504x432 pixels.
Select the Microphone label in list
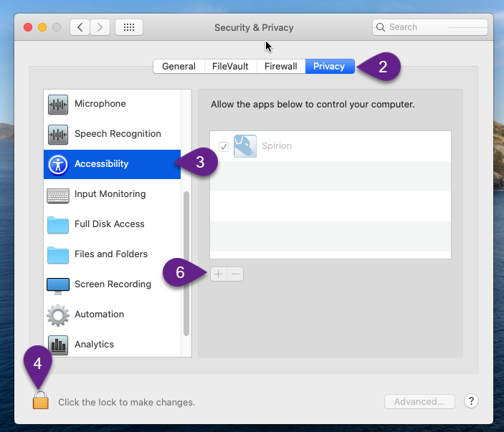(x=100, y=104)
